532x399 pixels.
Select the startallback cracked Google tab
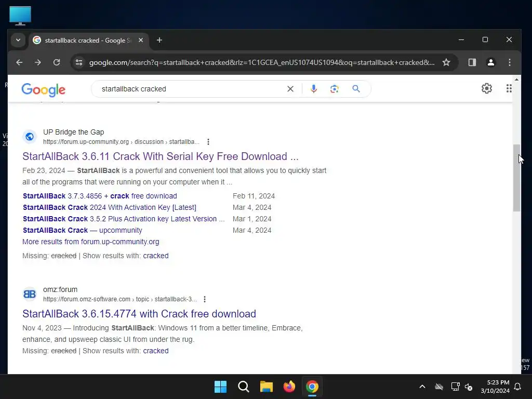[x=88, y=41]
